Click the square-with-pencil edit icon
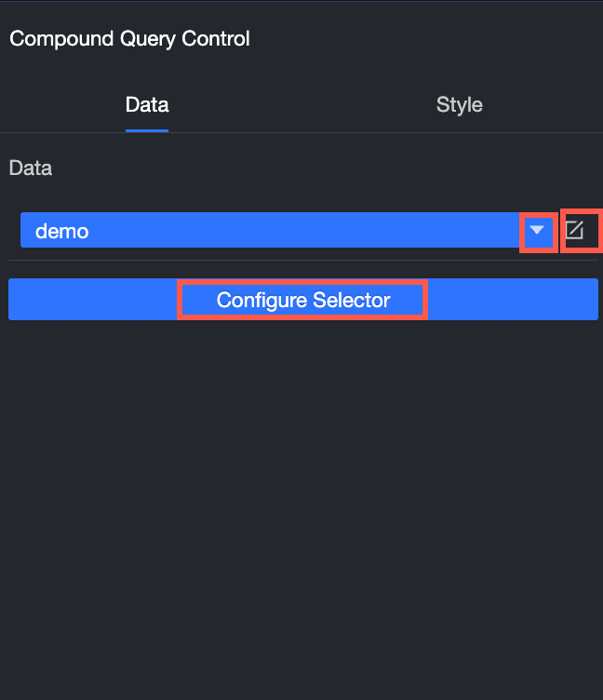Image resolution: width=603 pixels, height=700 pixels. tap(575, 230)
